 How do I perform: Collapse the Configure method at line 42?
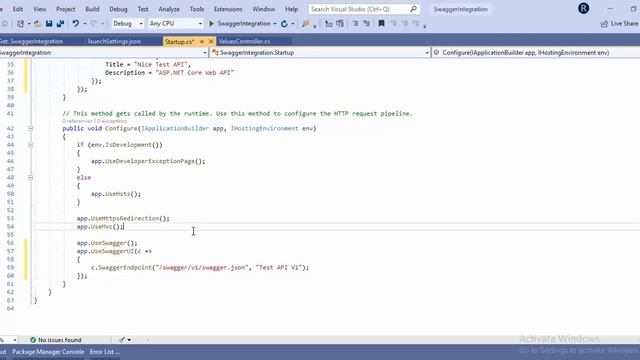coord(30,129)
